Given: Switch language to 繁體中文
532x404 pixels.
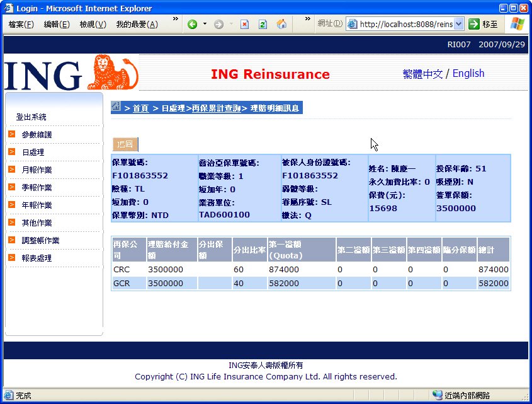Looking at the screenshot, I should pyautogui.click(x=422, y=74).
